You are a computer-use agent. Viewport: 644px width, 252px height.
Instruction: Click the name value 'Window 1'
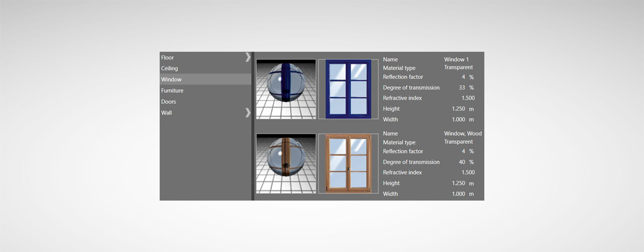(x=456, y=59)
